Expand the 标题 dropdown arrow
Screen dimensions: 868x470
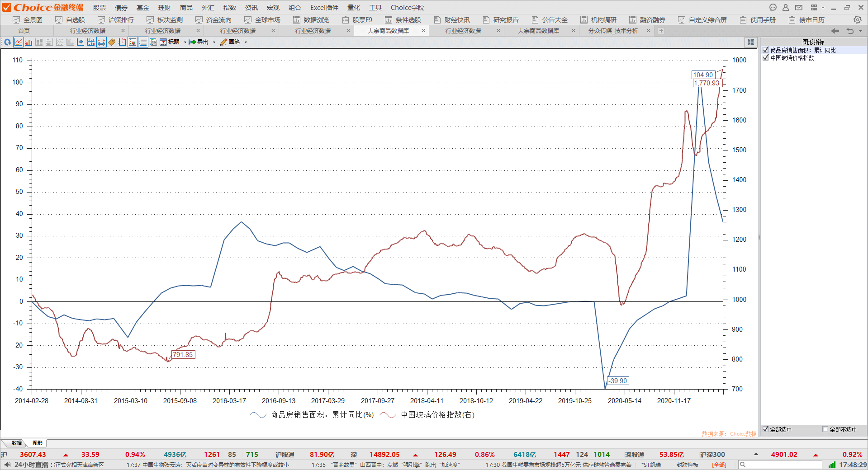coord(185,42)
